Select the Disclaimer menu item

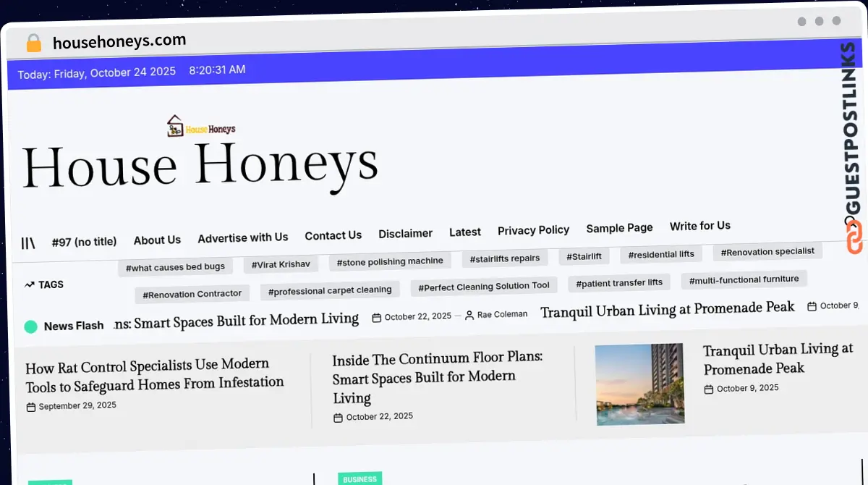coord(405,234)
